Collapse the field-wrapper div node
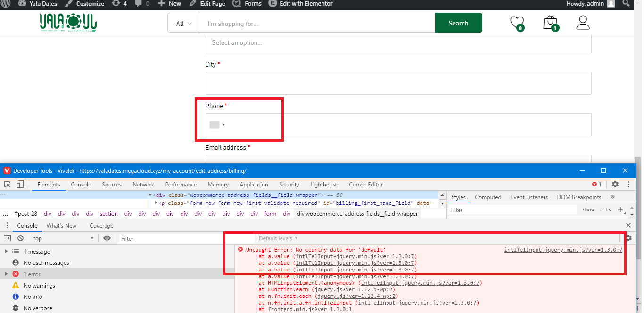This screenshot has height=313, width=644. 150,195
